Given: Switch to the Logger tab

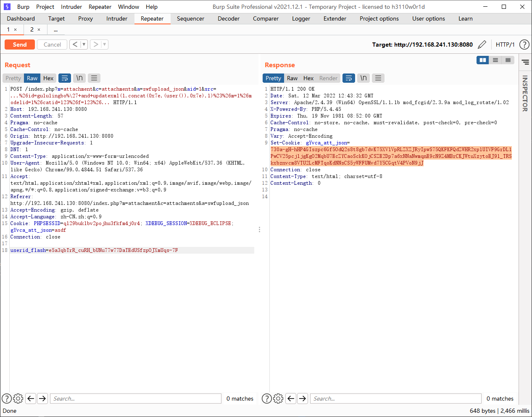Looking at the screenshot, I should coord(301,18).
